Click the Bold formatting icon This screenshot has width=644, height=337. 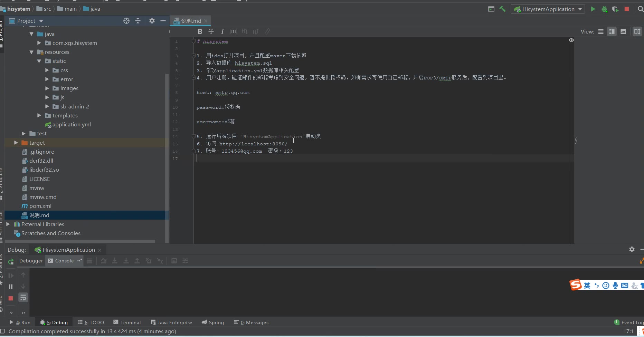coord(200,31)
